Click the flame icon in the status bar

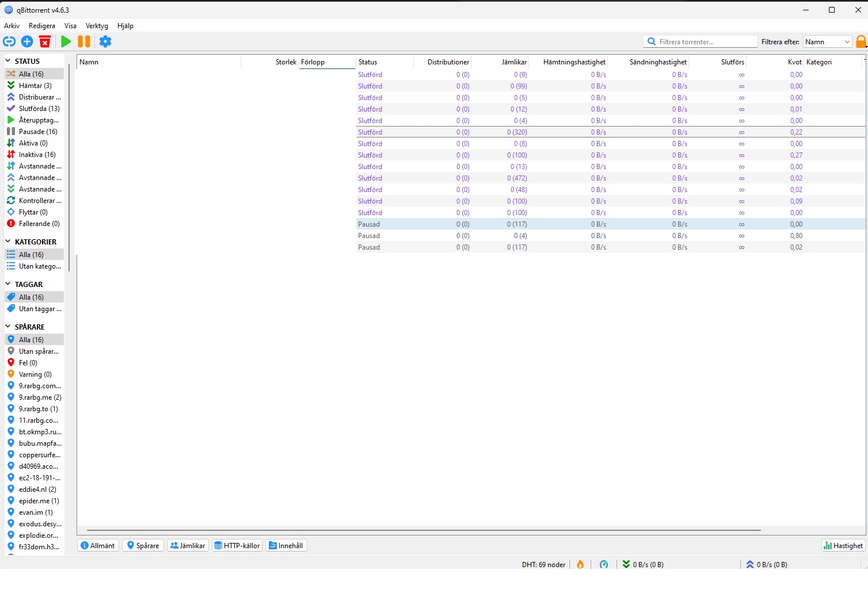click(x=580, y=564)
